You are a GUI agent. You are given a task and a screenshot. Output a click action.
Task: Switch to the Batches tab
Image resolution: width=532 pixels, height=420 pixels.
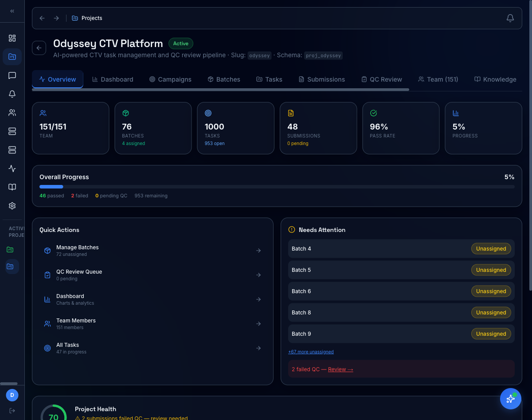tap(224, 79)
